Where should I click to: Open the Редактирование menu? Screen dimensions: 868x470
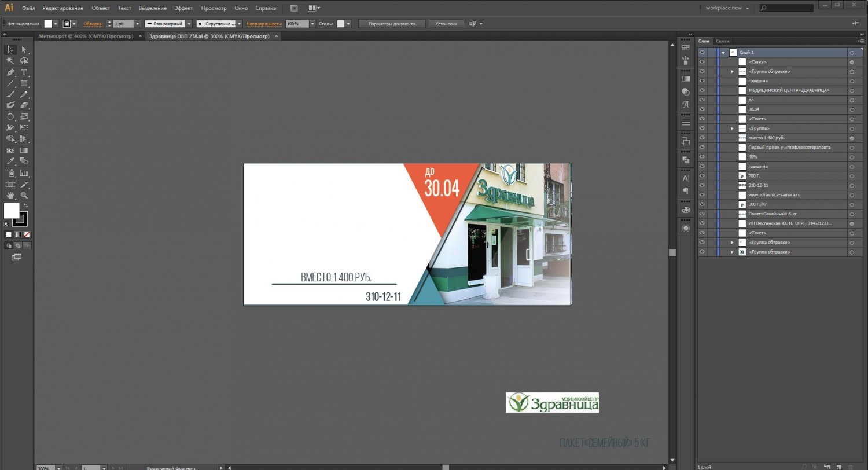coord(62,8)
